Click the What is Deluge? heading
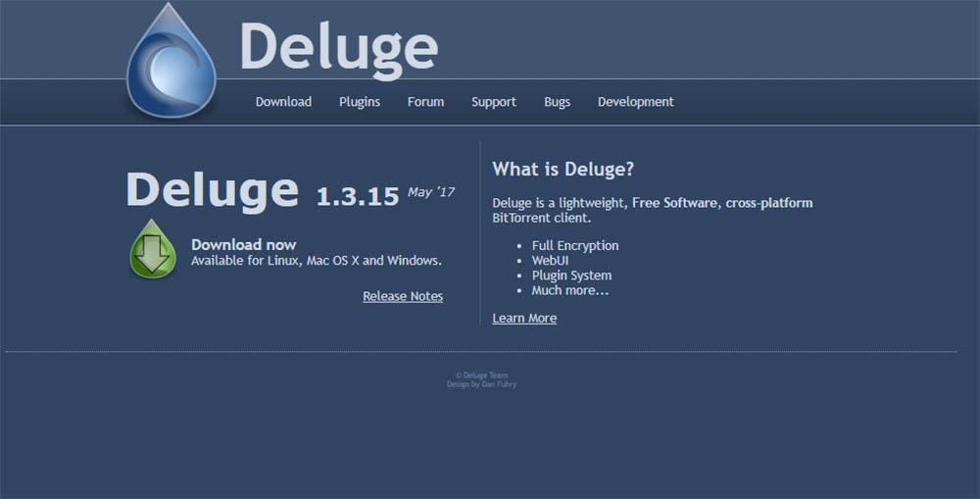Image resolution: width=980 pixels, height=499 pixels. coord(563,169)
